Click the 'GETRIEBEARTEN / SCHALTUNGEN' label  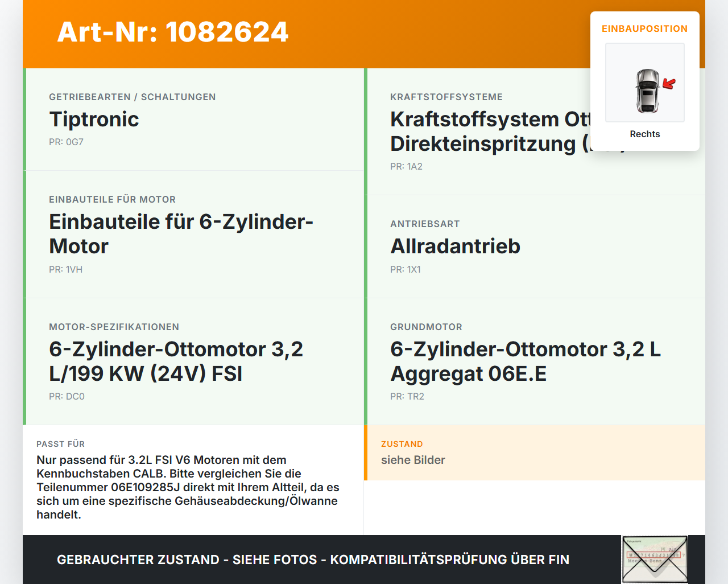tap(133, 97)
